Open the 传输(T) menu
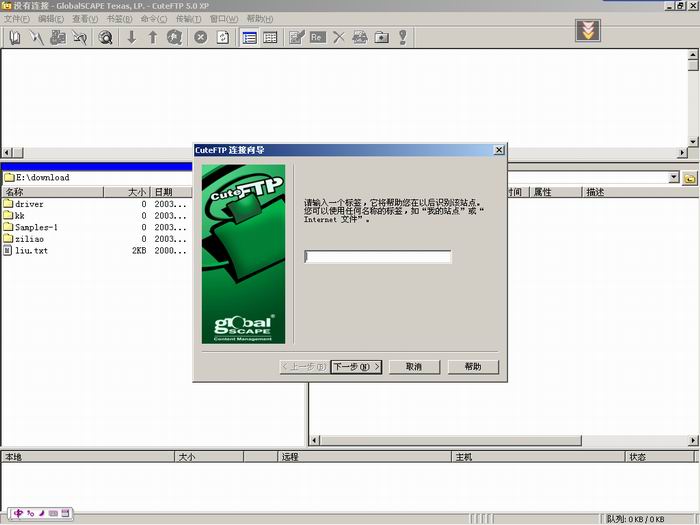This screenshot has height=525, width=700. 188,19
